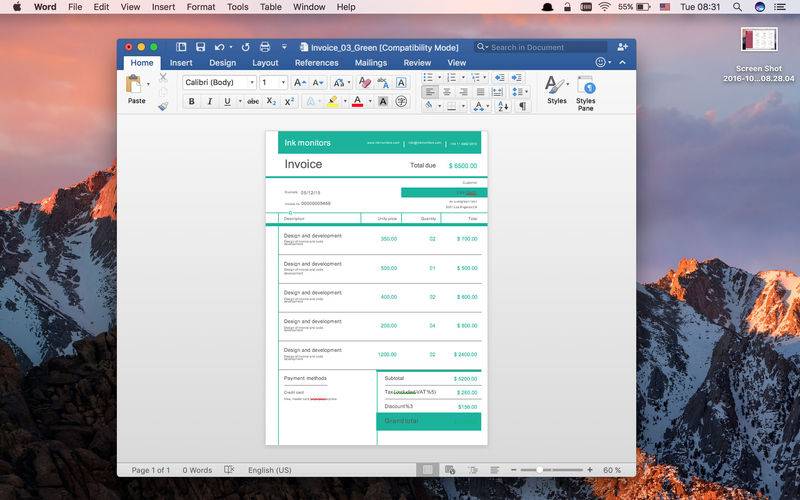Image resolution: width=800 pixels, height=500 pixels.
Task: Toggle Underline formatting
Action: 227,102
